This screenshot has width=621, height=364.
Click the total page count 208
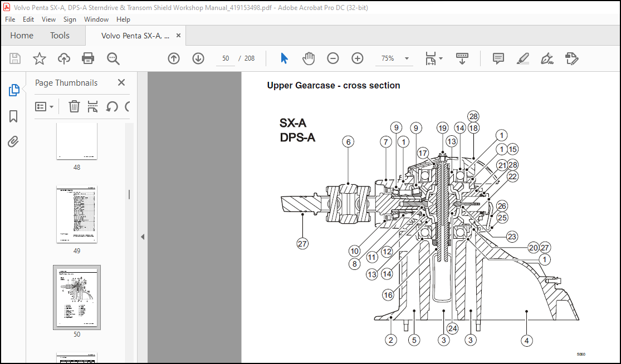[x=250, y=58]
